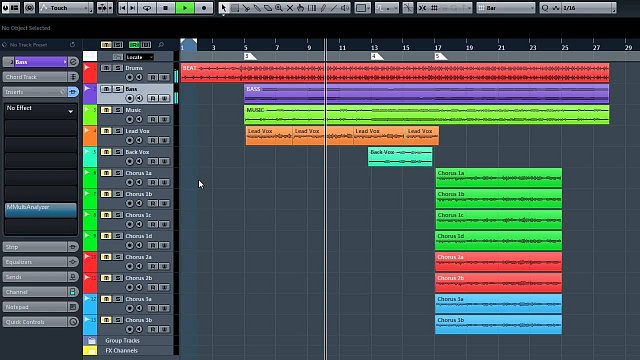
Task: Open the Sends inspector tab
Action: pyautogui.click(x=35, y=277)
